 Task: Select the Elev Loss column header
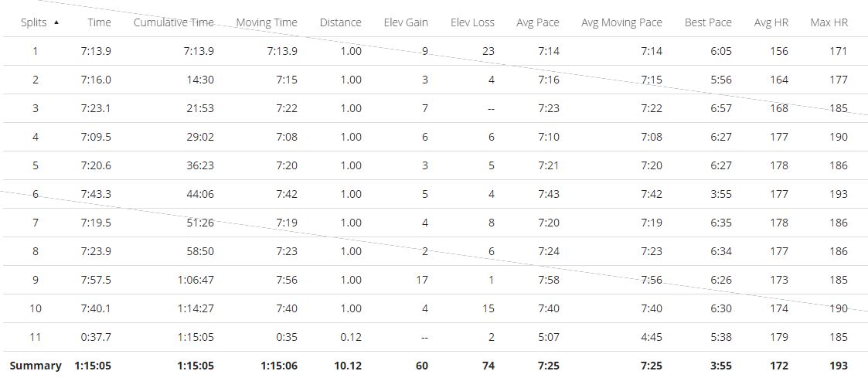tap(472, 22)
